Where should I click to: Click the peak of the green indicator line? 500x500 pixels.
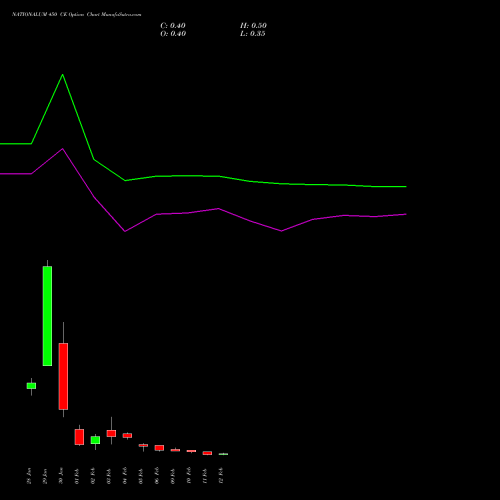(62, 75)
